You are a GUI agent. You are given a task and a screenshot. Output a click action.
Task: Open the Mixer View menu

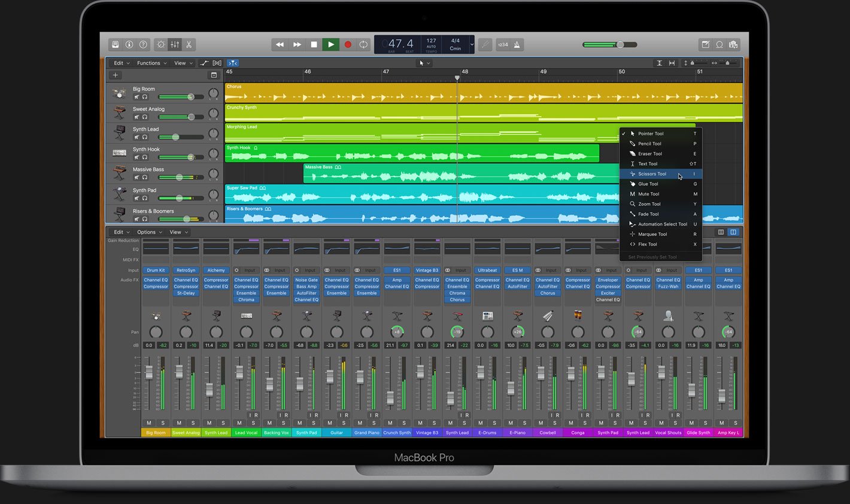click(179, 232)
